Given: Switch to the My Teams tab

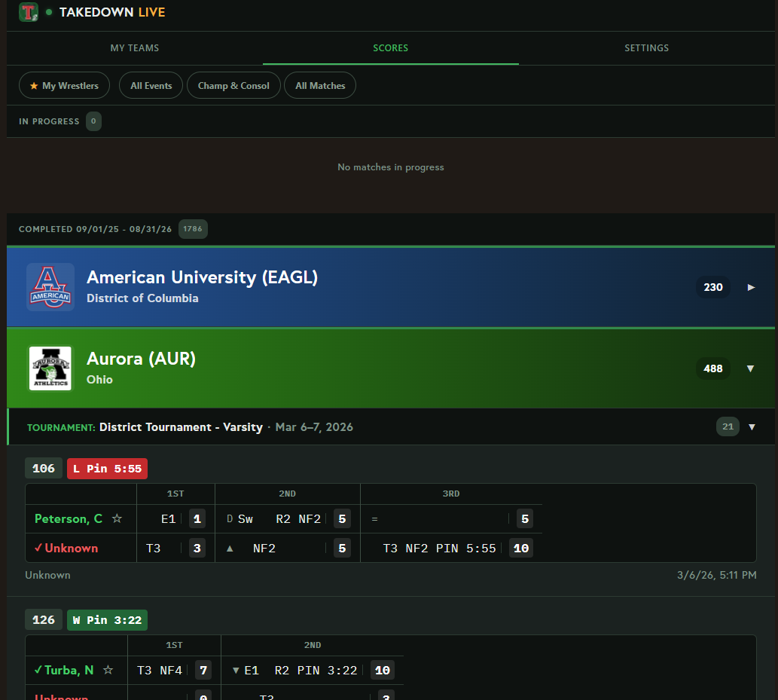Looking at the screenshot, I should coord(135,48).
